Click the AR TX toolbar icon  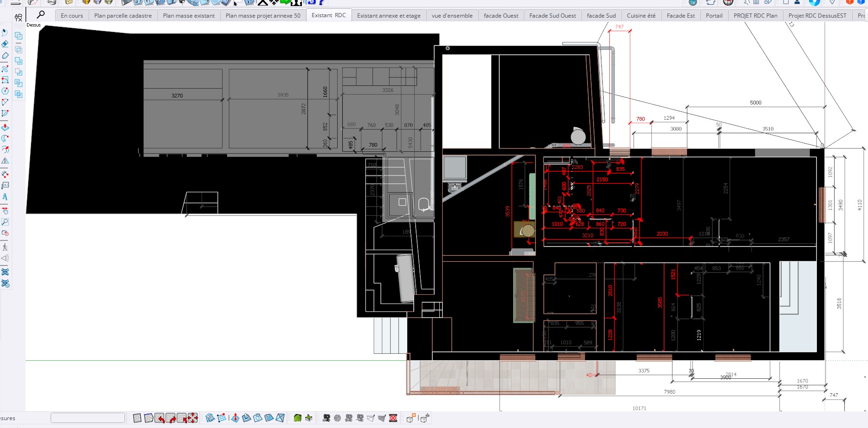pos(18,17)
